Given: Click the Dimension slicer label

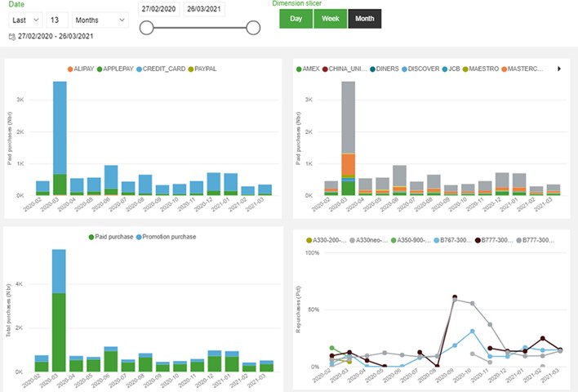Looking at the screenshot, I should pyautogui.click(x=296, y=3).
